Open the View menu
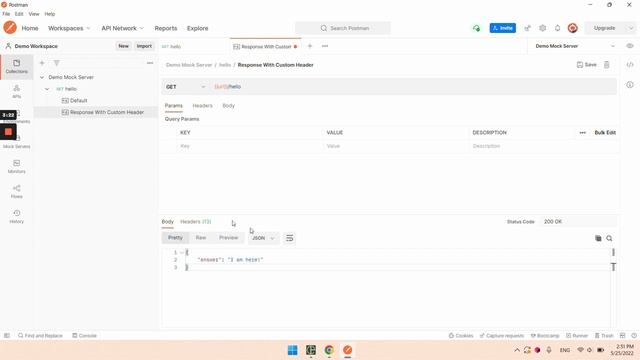The width and height of the screenshot is (640, 360). pyautogui.click(x=34, y=14)
